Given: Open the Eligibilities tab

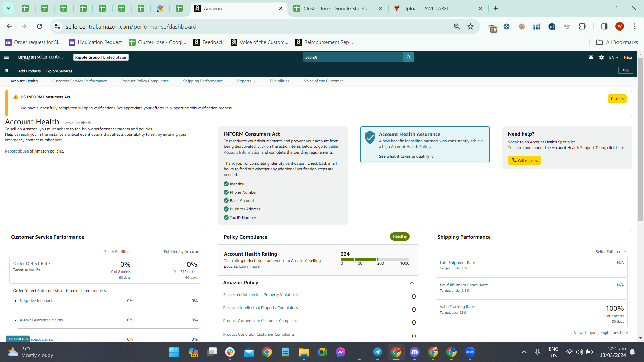Looking at the screenshot, I should pos(280,81).
